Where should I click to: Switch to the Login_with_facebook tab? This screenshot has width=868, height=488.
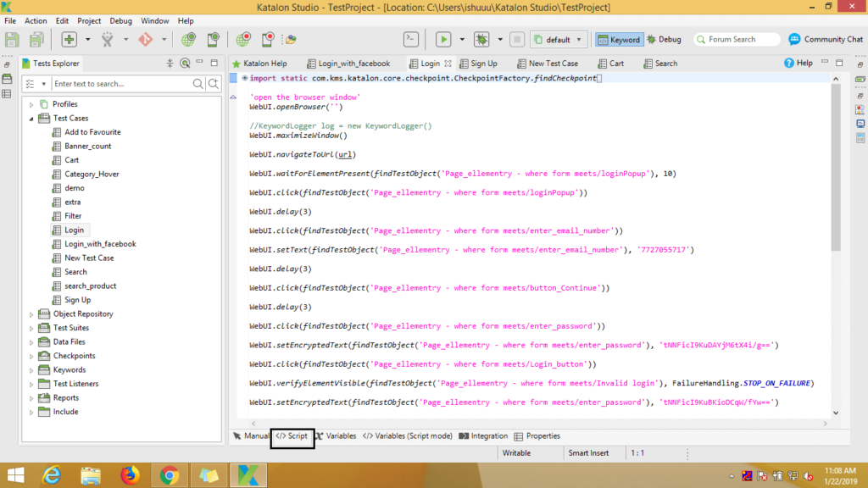click(348, 63)
